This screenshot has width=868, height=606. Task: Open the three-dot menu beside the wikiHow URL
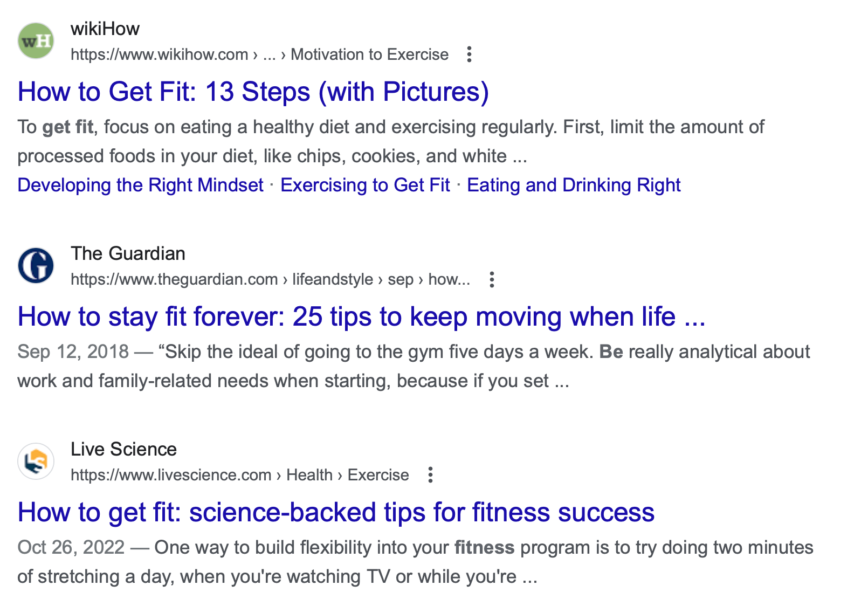470,54
